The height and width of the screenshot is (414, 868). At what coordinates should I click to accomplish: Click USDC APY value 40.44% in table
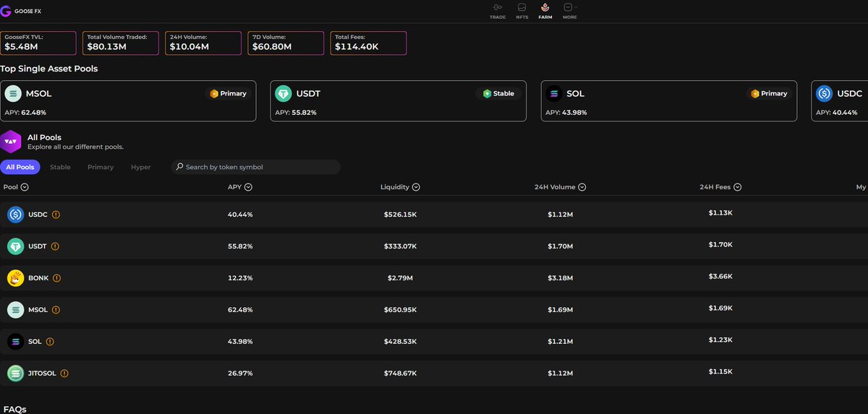pyautogui.click(x=240, y=215)
